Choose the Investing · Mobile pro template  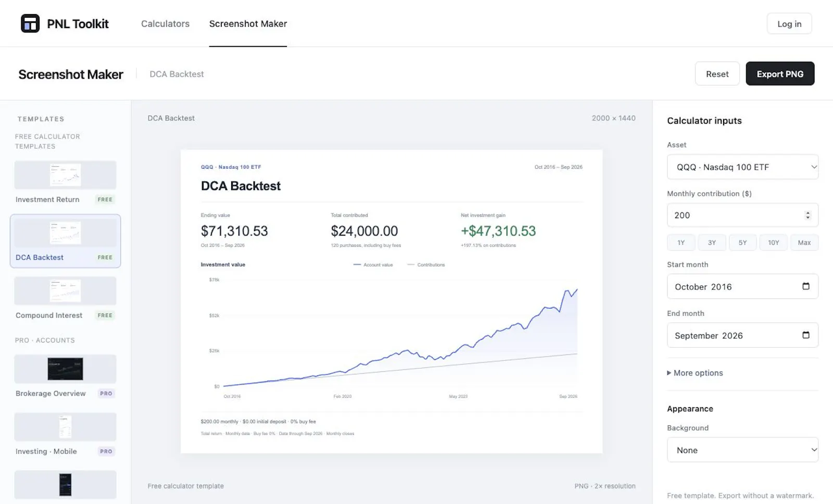65,434
